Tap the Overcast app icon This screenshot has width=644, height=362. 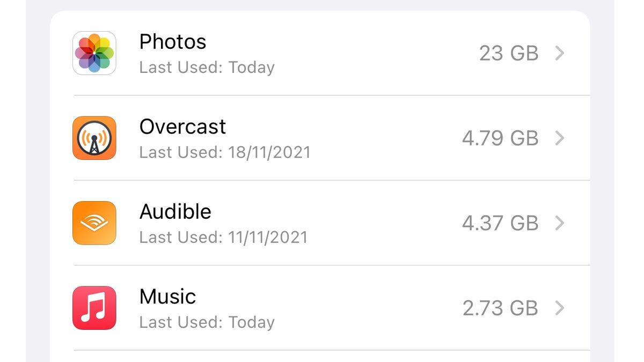click(x=94, y=138)
